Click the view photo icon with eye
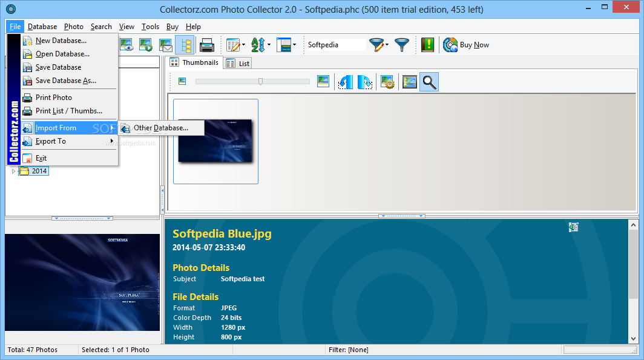Screen dimensions: 644x360 126,45
